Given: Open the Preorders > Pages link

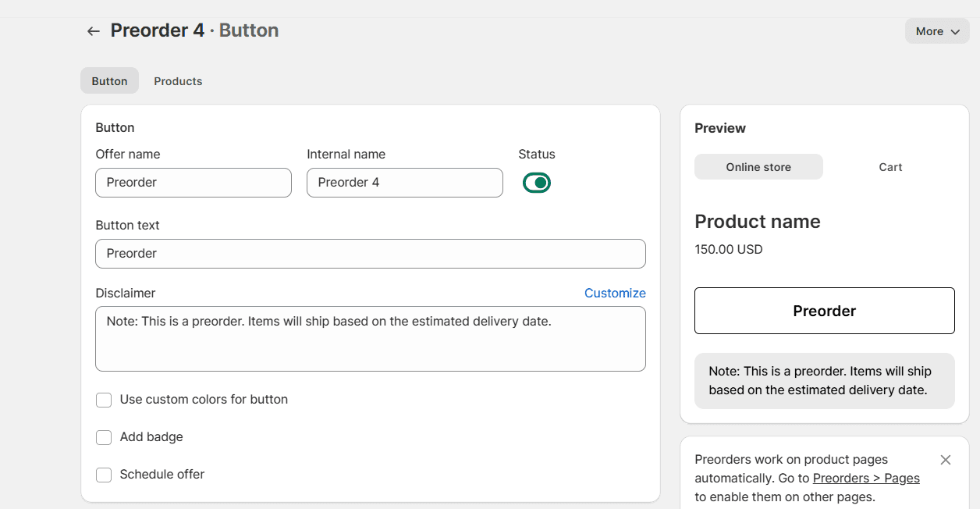Looking at the screenshot, I should tap(866, 478).
